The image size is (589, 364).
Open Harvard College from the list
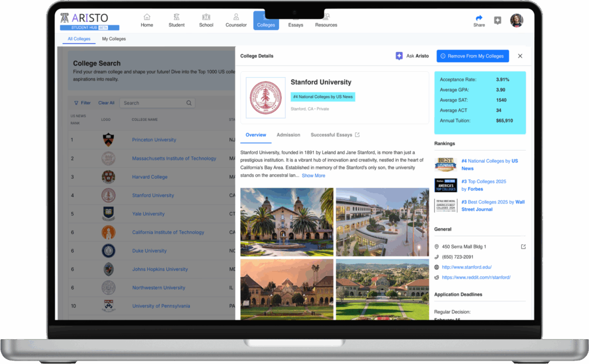click(x=150, y=177)
